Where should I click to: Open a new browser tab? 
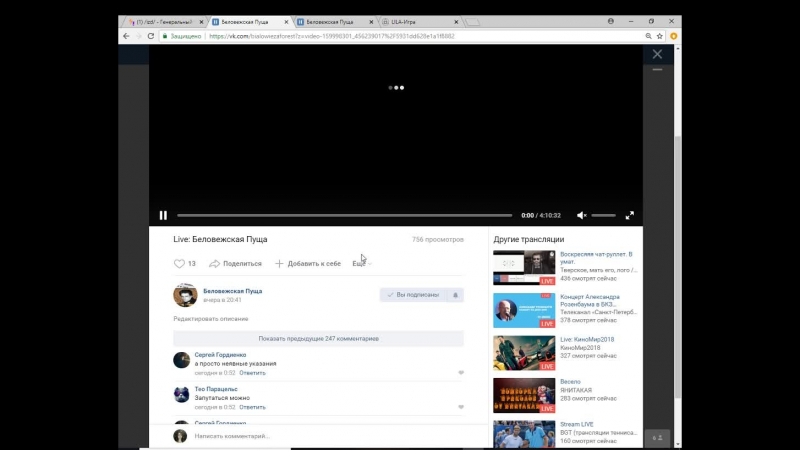click(472, 22)
